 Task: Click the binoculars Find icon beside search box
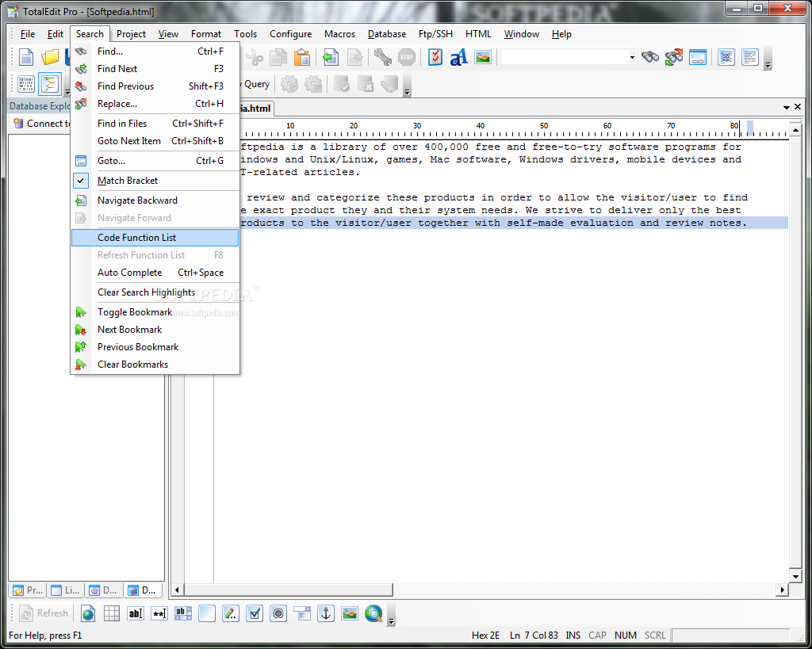pyautogui.click(x=650, y=57)
